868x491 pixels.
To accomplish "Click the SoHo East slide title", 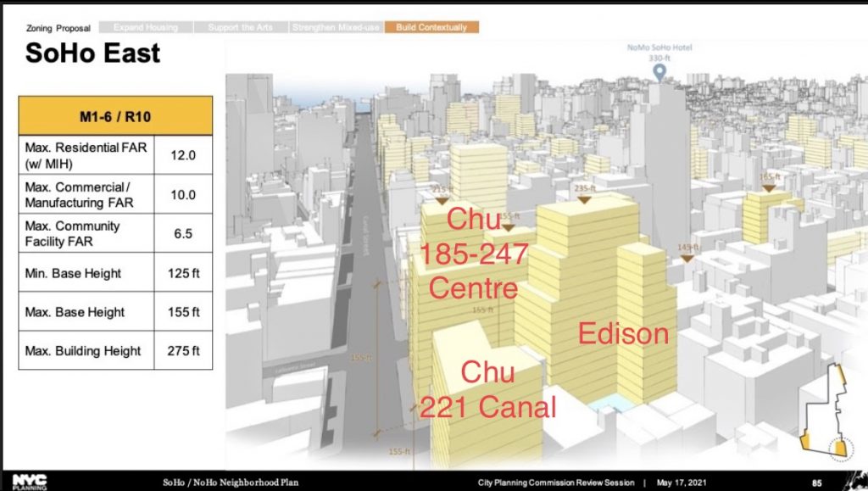I will 92,53.
